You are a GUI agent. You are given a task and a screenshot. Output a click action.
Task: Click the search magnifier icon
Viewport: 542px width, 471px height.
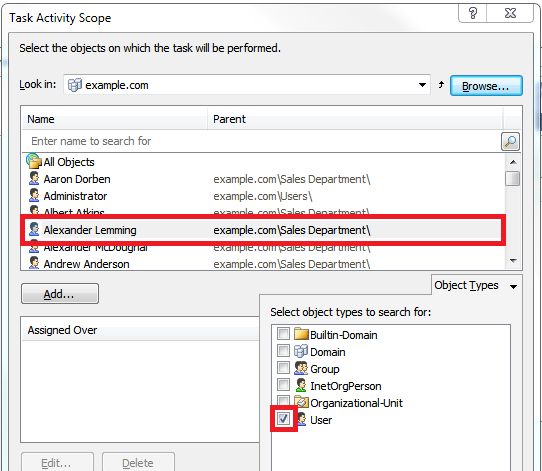(x=510, y=141)
